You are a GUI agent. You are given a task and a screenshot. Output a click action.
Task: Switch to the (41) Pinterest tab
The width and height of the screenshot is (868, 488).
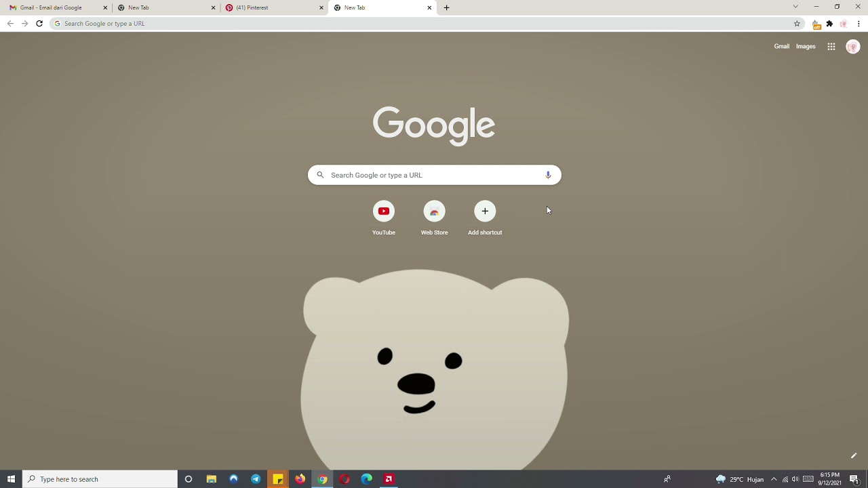[274, 7]
